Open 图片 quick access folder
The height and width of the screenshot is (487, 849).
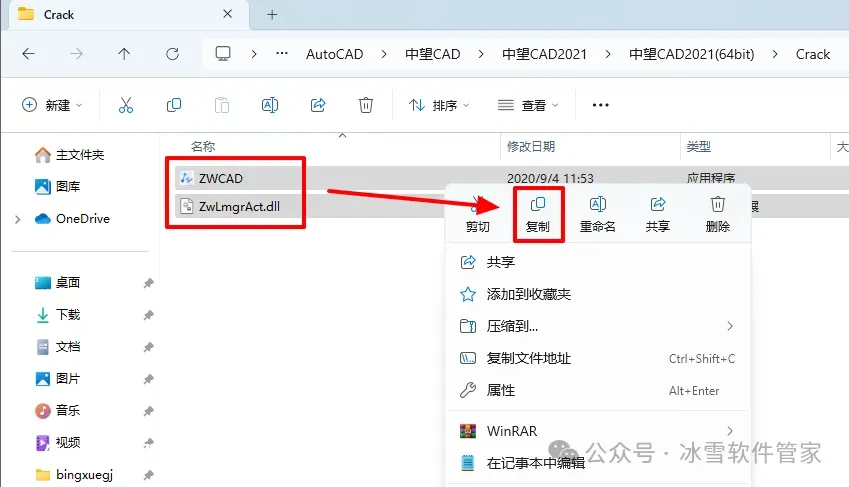tap(57, 379)
